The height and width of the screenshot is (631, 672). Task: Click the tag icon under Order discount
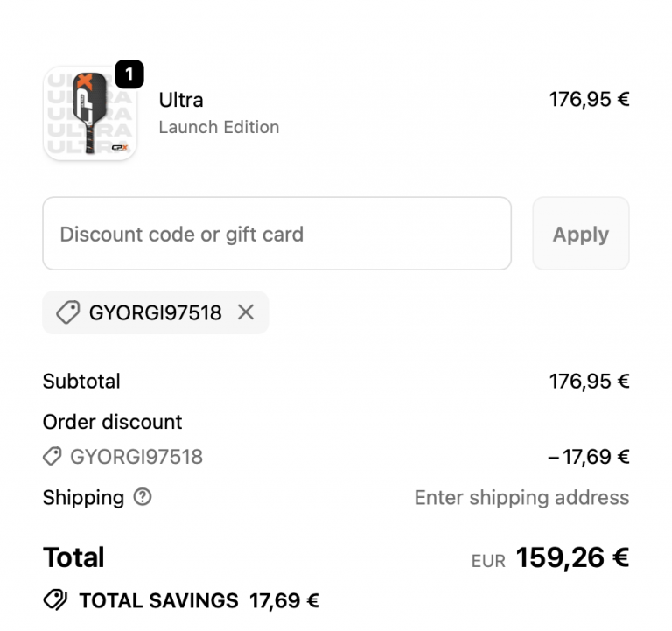point(52,456)
